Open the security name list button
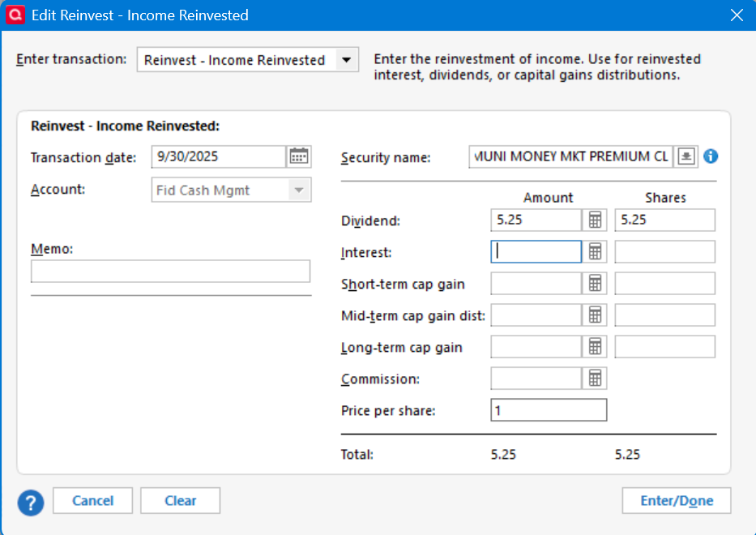756x535 pixels. click(686, 156)
